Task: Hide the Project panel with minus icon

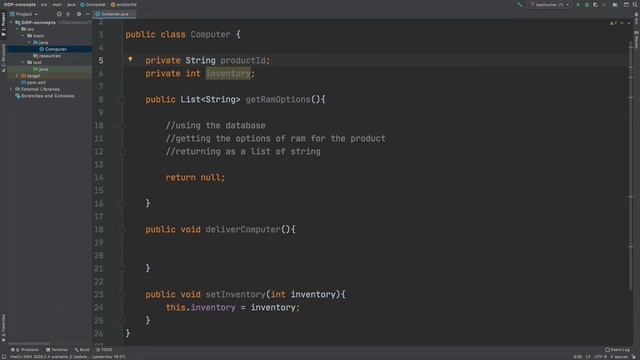Action: pos(87,14)
